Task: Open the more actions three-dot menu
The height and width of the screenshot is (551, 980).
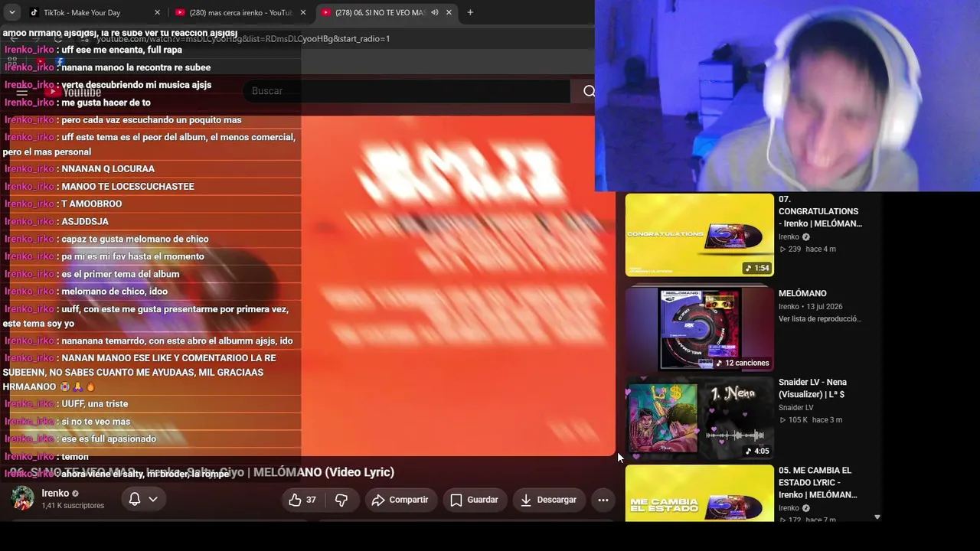Action: tap(603, 500)
